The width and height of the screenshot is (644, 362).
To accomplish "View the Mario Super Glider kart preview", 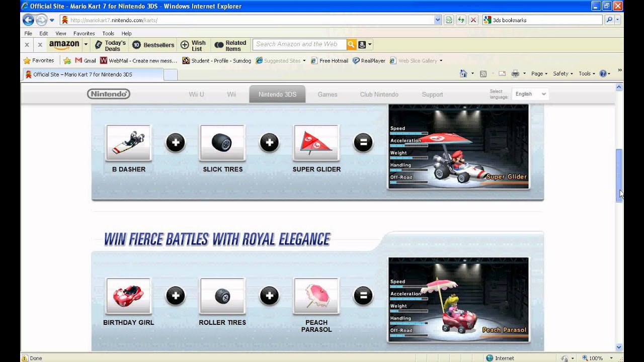I will click(x=458, y=146).
